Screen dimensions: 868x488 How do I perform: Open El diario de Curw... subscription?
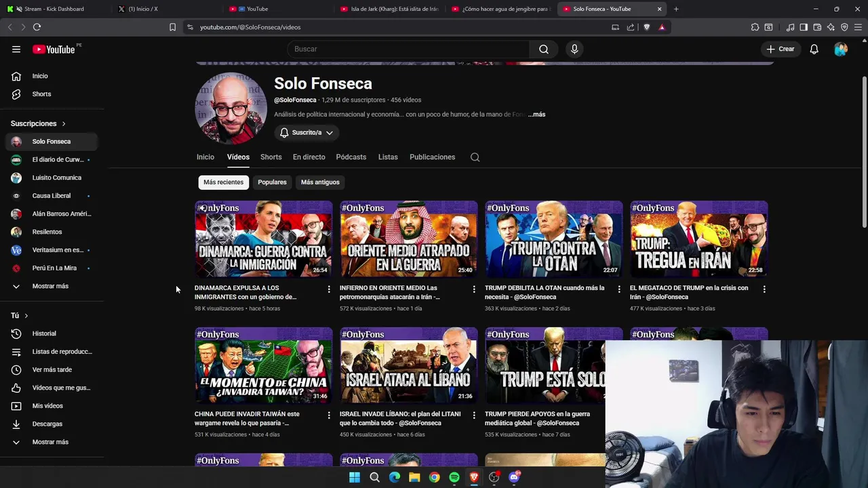[51, 160]
